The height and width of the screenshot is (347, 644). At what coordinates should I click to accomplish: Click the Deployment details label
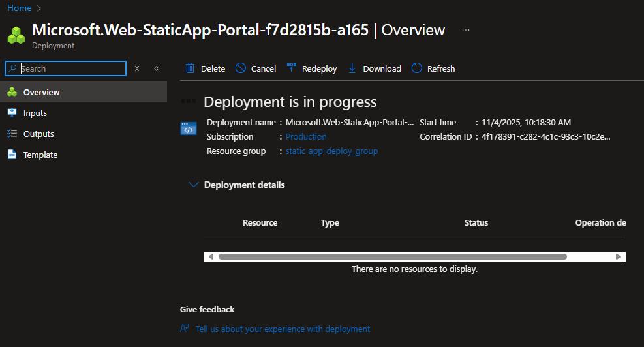pos(245,185)
